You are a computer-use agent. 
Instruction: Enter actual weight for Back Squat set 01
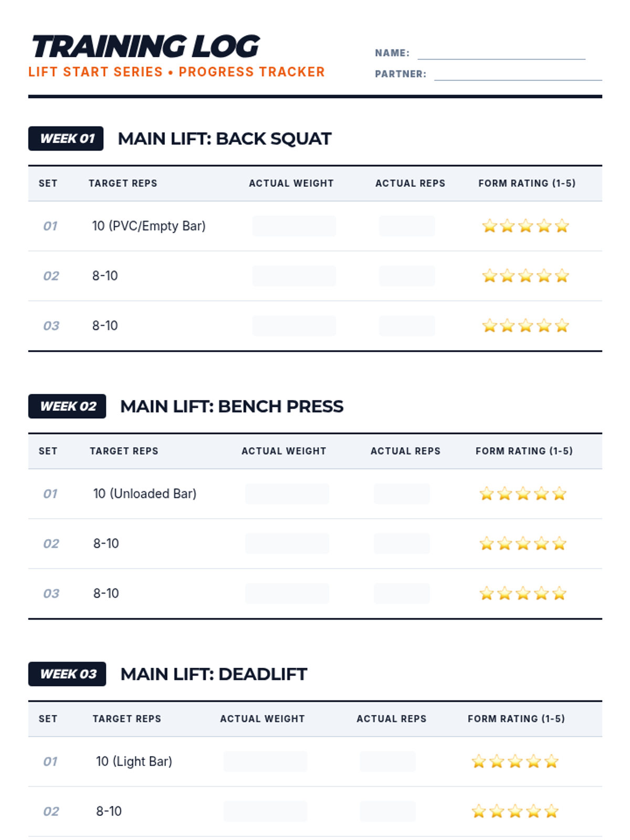294,226
